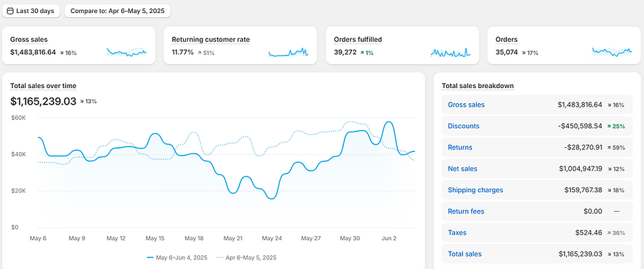
Task: Select Discounts in the sales breakdown
Action: (x=463, y=126)
